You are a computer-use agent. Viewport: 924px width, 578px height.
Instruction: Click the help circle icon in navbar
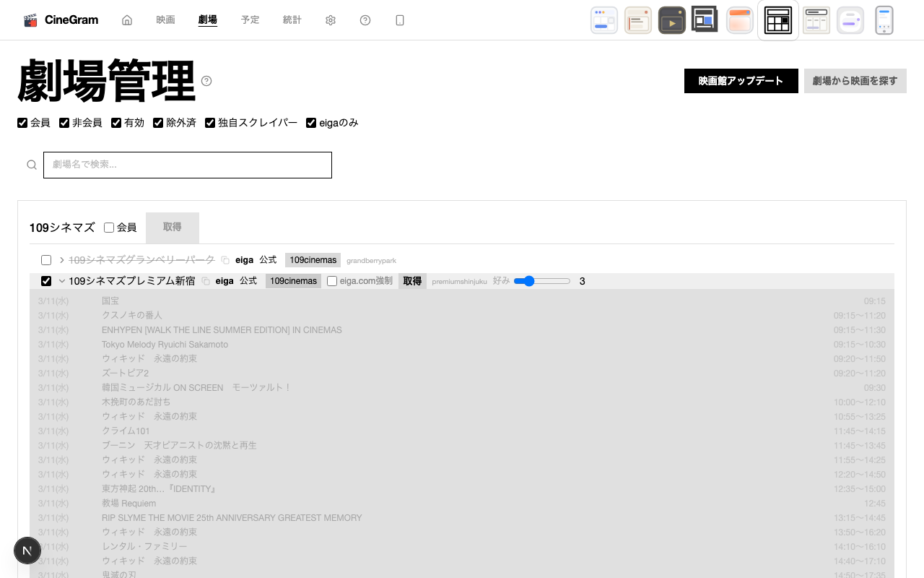point(365,20)
